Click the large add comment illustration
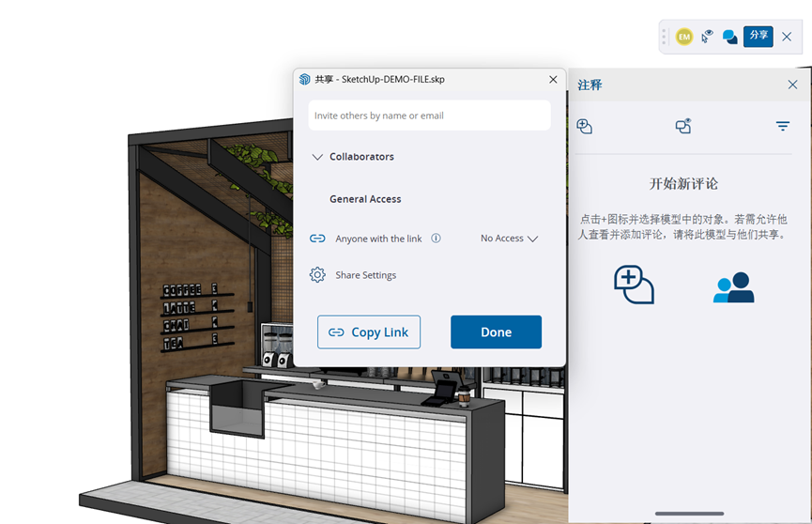 coord(634,285)
